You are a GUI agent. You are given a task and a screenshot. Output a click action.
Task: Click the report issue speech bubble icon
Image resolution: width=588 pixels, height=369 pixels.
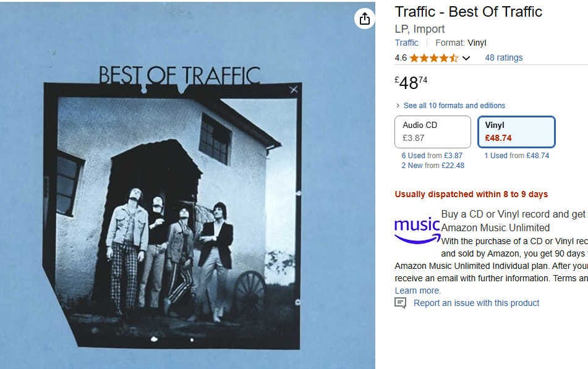tap(401, 303)
